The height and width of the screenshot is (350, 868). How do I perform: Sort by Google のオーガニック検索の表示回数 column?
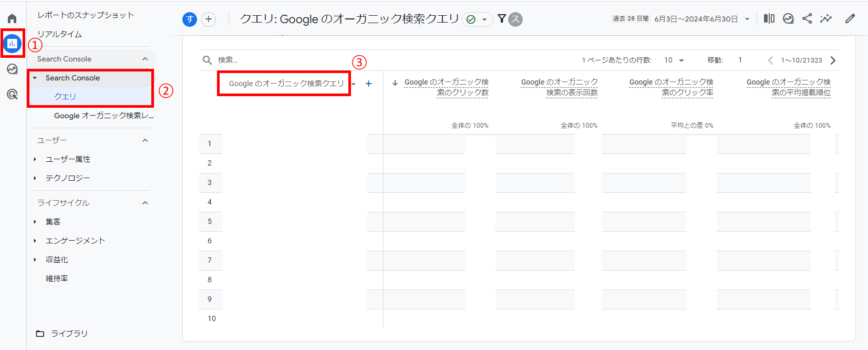[560, 87]
